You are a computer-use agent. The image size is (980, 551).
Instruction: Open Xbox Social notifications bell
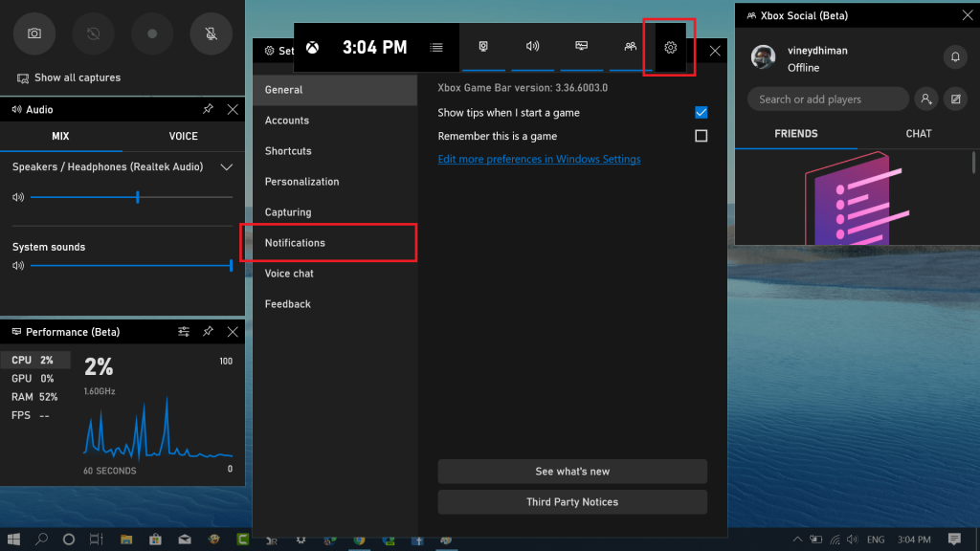coord(955,57)
